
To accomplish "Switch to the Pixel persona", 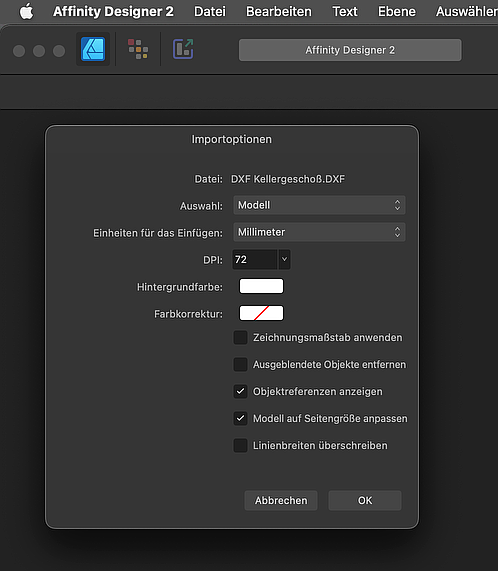I will pos(138,49).
